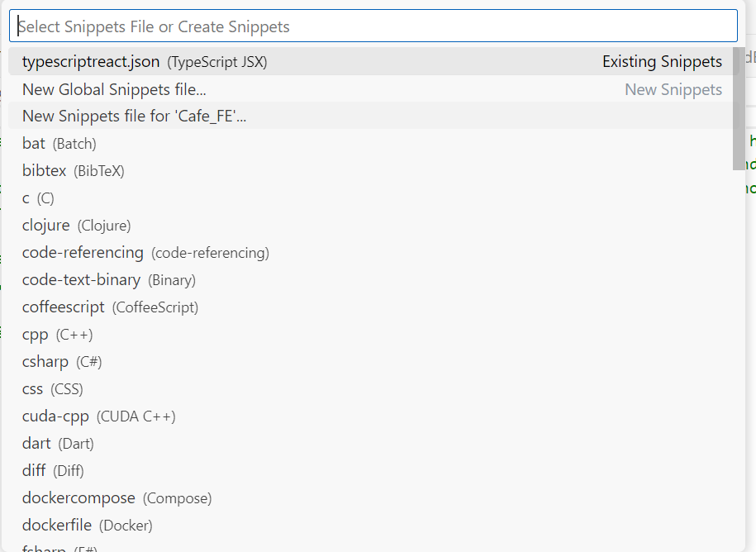756x552 pixels.
Task: Select dart (Dart) snippets entry
Action: pyautogui.click(x=373, y=443)
